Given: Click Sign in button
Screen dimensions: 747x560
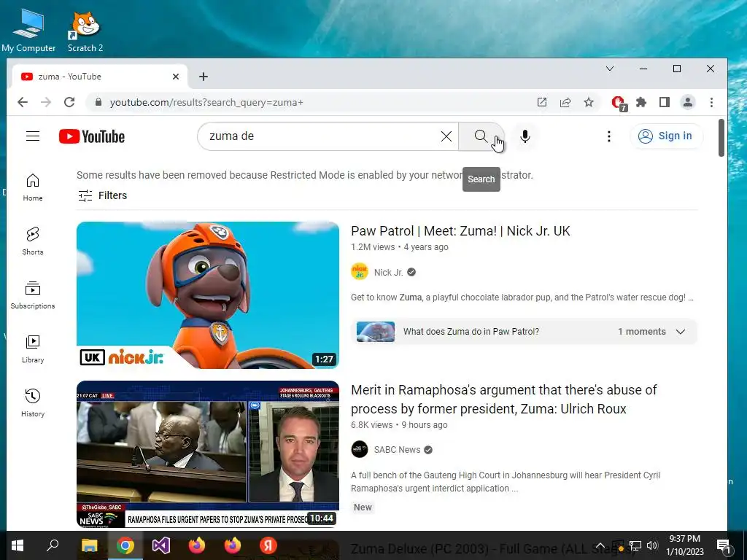Looking at the screenshot, I should tap(666, 136).
